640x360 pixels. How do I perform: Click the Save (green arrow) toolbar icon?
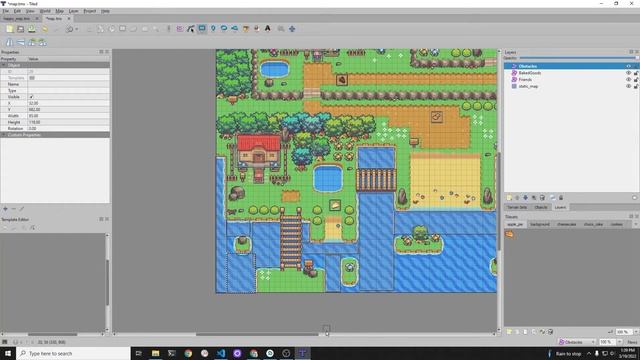(31, 29)
